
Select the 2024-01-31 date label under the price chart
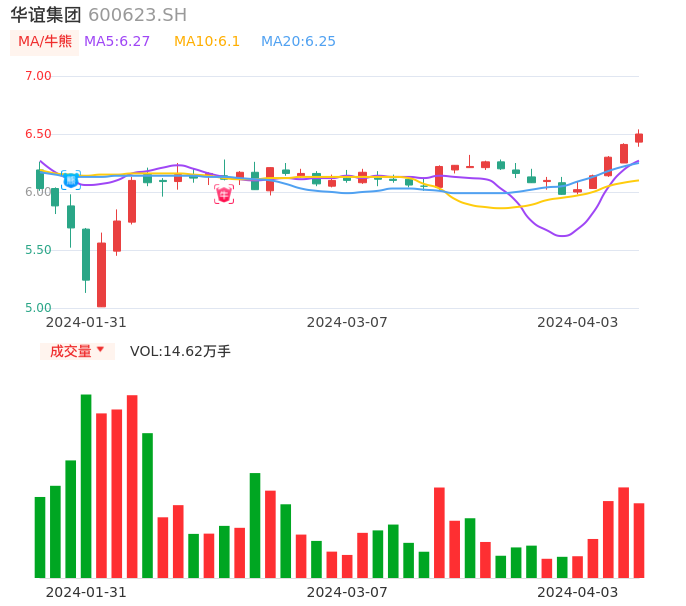point(86,322)
